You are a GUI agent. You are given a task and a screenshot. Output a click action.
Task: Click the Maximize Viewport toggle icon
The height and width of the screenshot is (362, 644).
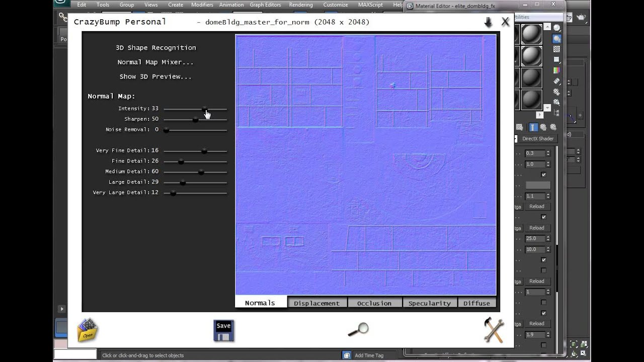pos(584,354)
